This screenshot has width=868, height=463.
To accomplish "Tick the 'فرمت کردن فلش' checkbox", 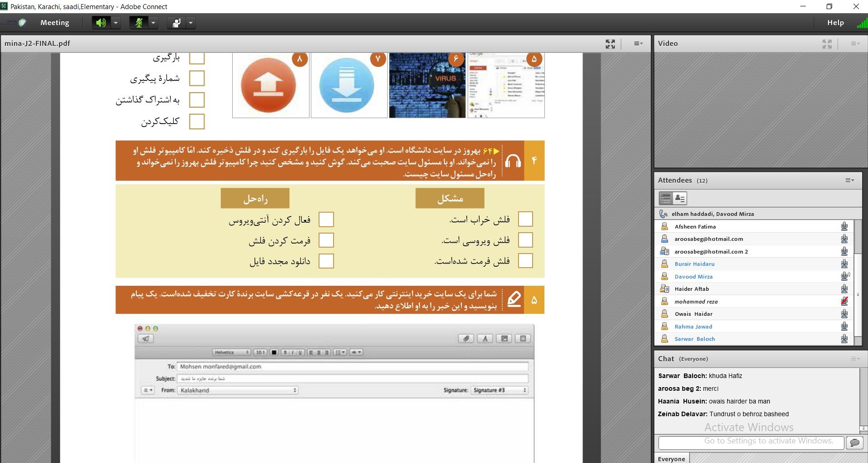I will pos(326,240).
